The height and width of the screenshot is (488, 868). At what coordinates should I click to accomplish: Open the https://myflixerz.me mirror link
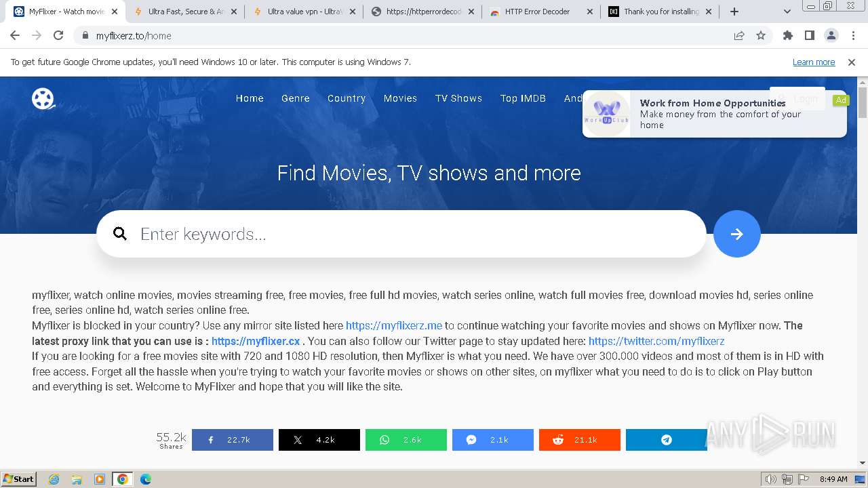click(394, 325)
